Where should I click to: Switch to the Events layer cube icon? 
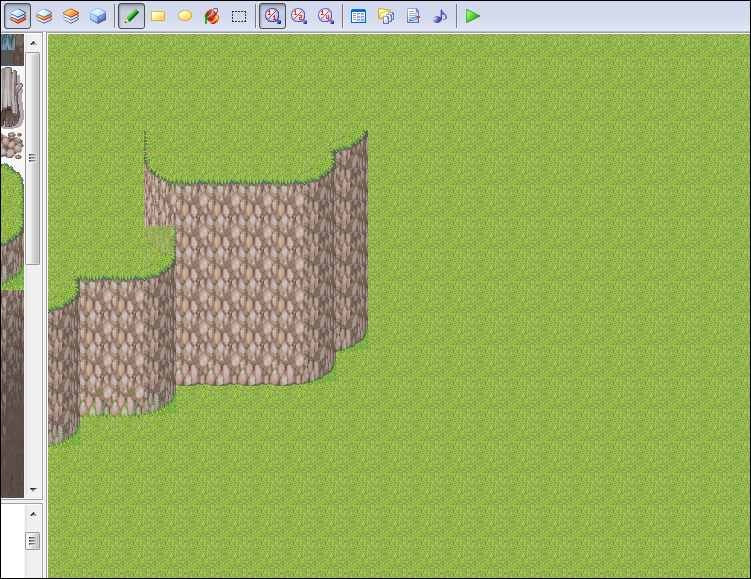coord(98,16)
